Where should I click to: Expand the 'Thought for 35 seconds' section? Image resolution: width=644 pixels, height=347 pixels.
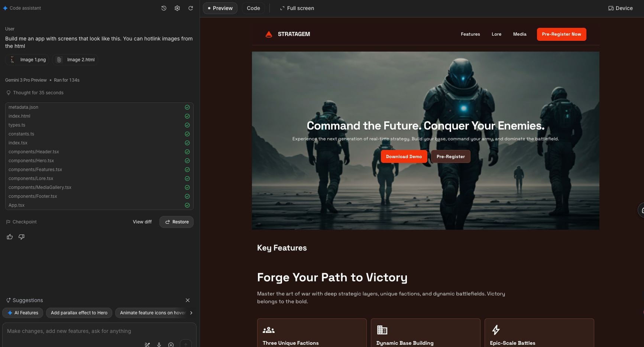coord(38,93)
